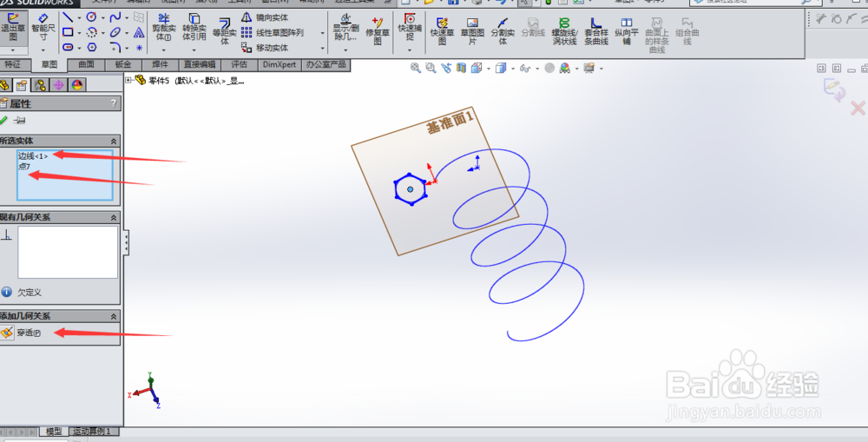Click Rapid Sketch (快速草图) icon

442,23
